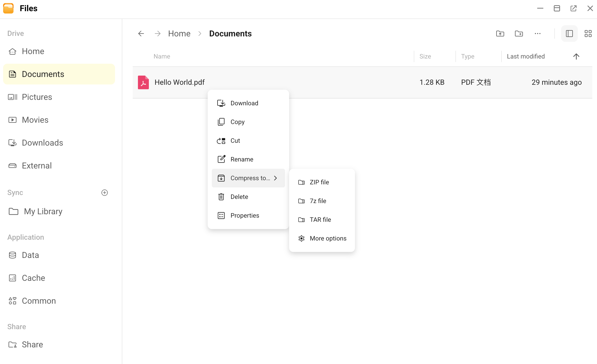Click the forward navigation arrow
The image size is (597, 364).
[157, 34]
